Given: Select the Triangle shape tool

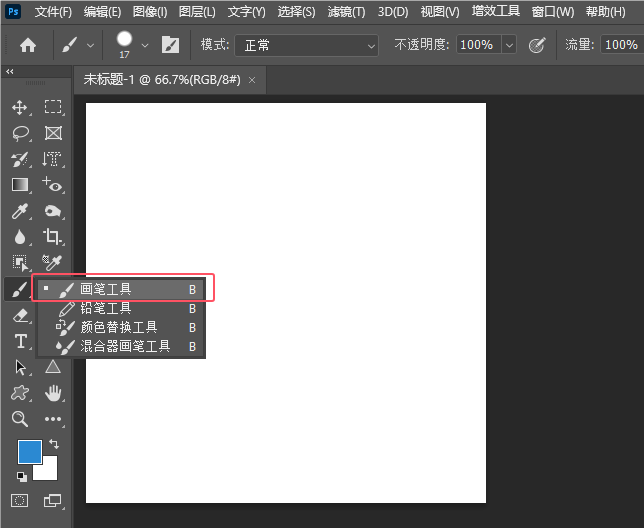Looking at the screenshot, I should 53,367.
